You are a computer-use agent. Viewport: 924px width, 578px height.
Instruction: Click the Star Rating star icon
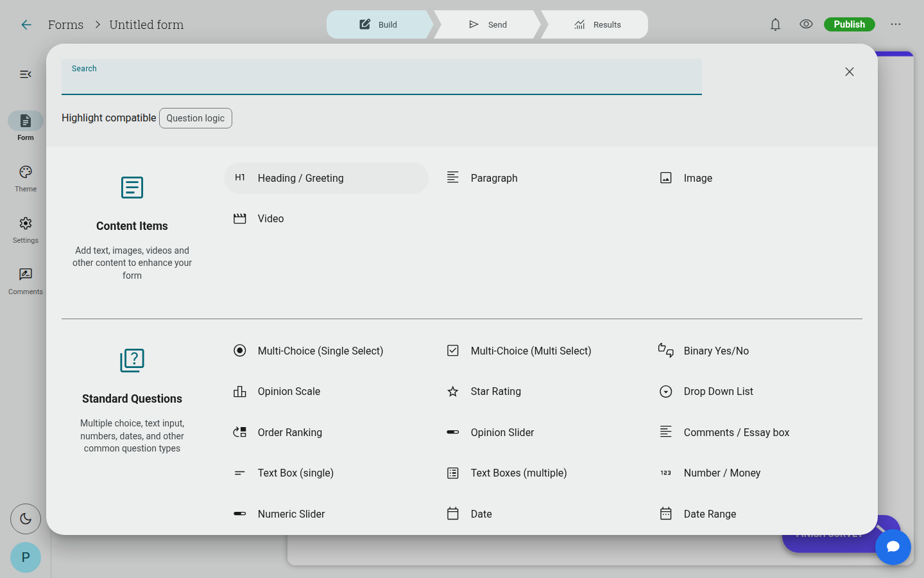[453, 392]
